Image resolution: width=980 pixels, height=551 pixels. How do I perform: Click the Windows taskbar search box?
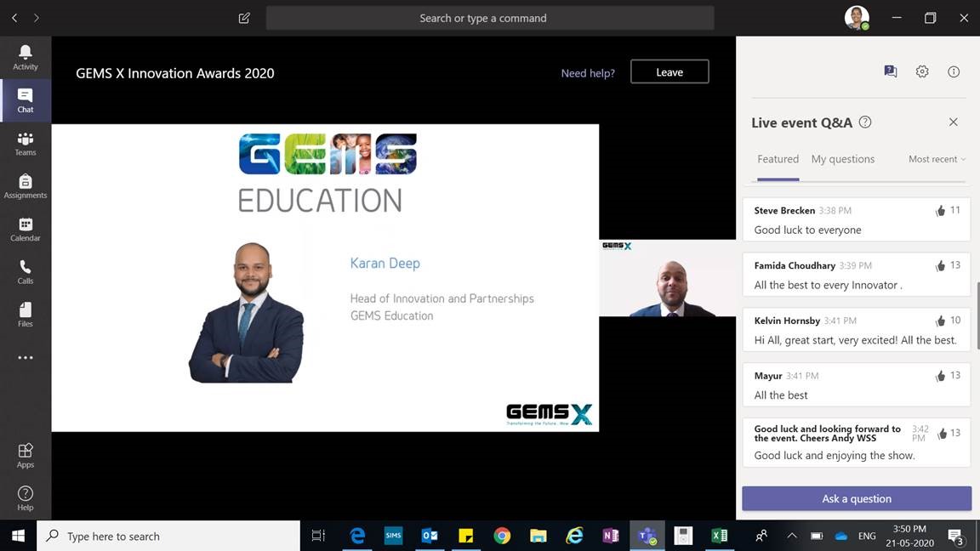pyautogui.click(x=168, y=536)
